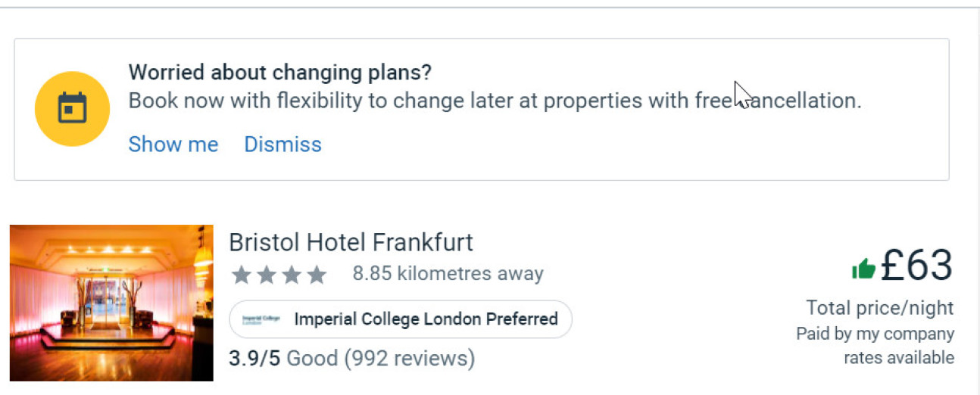Select the Imperial College London Preferred badge text

[x=426, y=319]
